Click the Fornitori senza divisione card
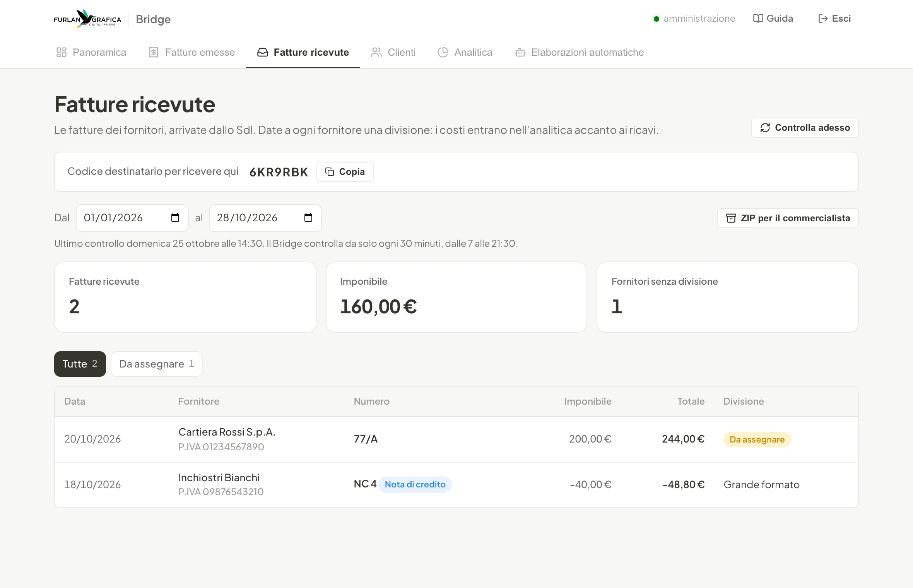 point(728,297)
